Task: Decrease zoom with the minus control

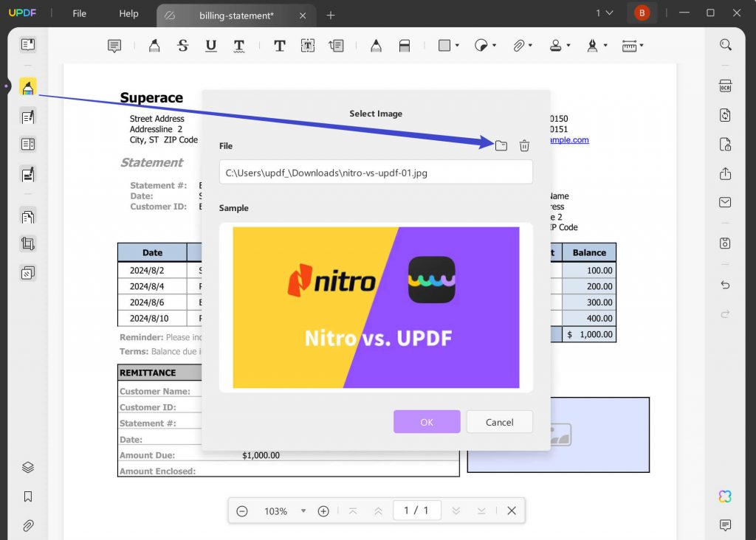Action: coord(242,510)
